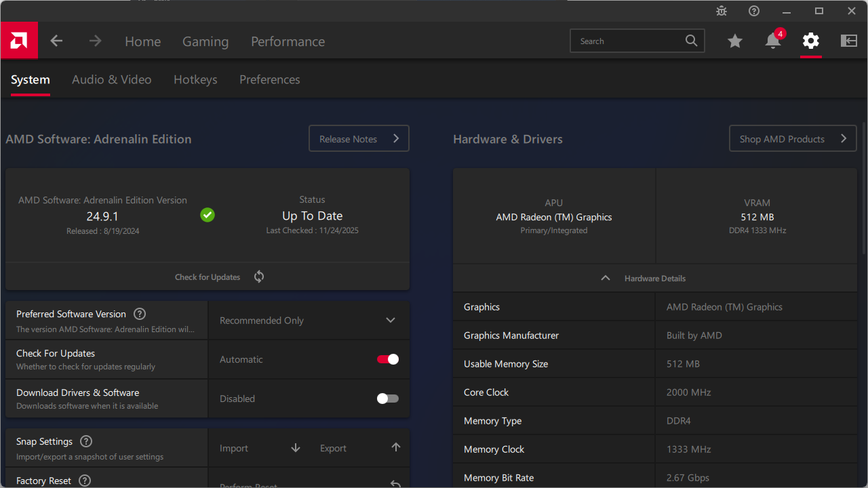This screenshot has height=488, width=868.
Task: Click the Release Notes button
Action: 359,138
